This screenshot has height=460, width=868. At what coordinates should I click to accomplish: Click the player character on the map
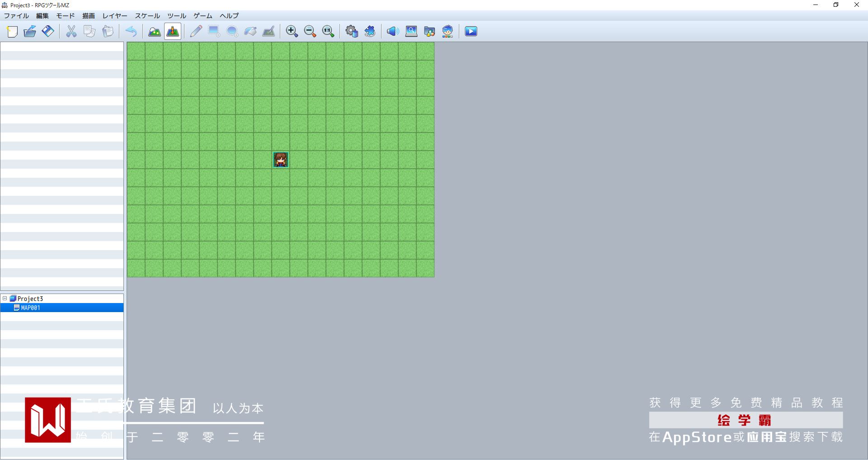[281, 160]
